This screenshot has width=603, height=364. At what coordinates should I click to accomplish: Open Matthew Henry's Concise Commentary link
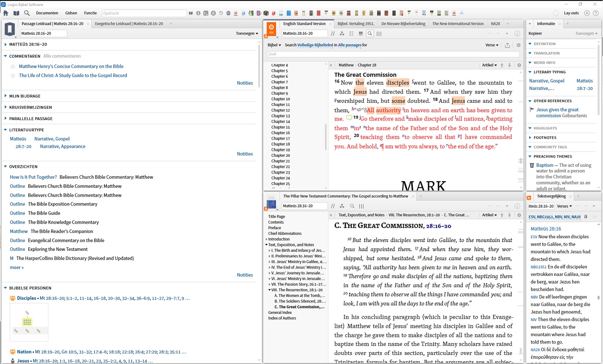click(71, 66)
